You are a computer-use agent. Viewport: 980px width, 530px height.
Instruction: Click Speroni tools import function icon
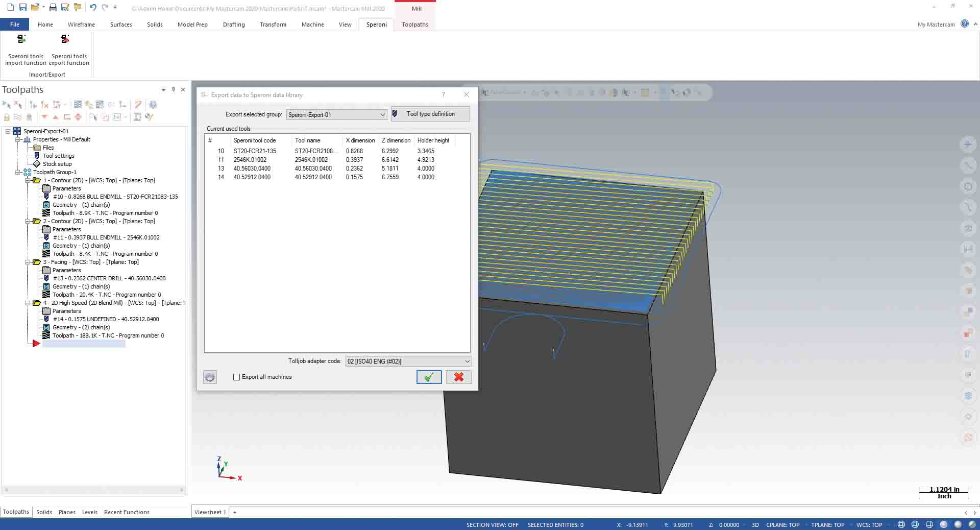point(22,39)
